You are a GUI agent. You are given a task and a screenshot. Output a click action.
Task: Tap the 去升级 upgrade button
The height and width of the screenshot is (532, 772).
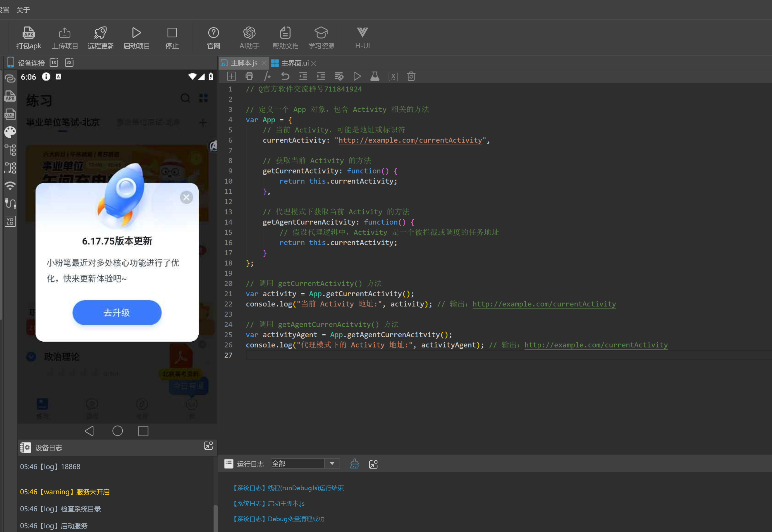tap(117, 313)
